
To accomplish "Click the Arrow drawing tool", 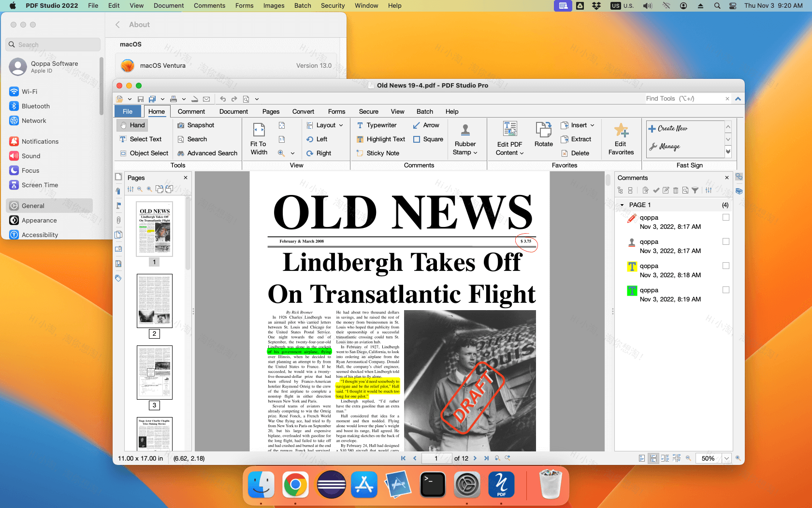I will [x=426, y=125].
